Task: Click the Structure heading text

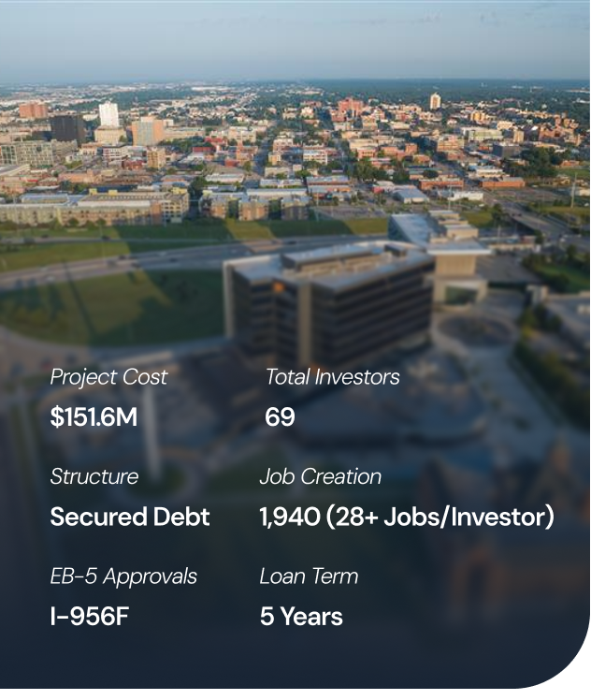Action: [94, 476]
